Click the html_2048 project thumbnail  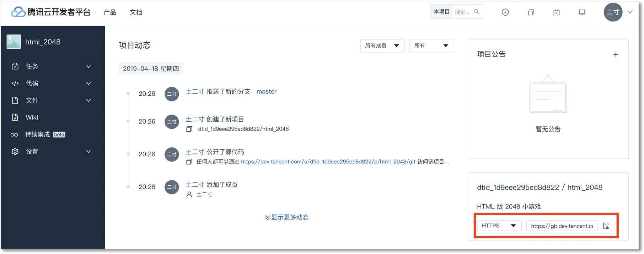[x=14, y=42]
